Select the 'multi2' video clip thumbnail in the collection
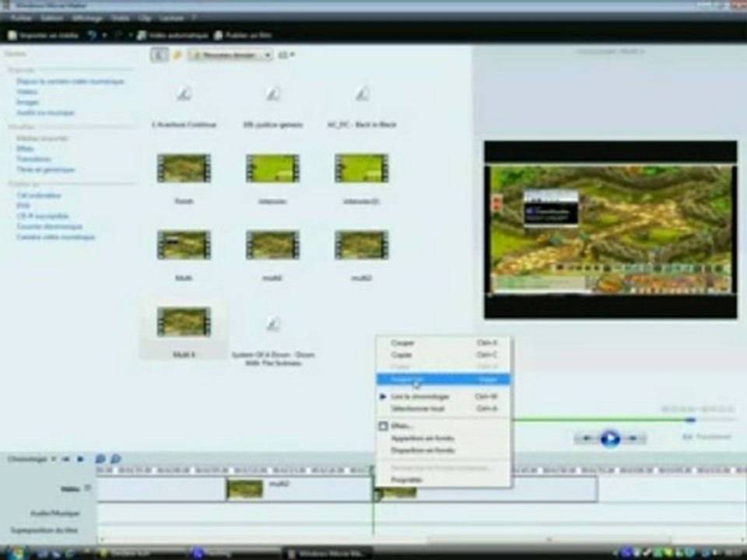This screenshot has height=560, width=747. [272, 245]
